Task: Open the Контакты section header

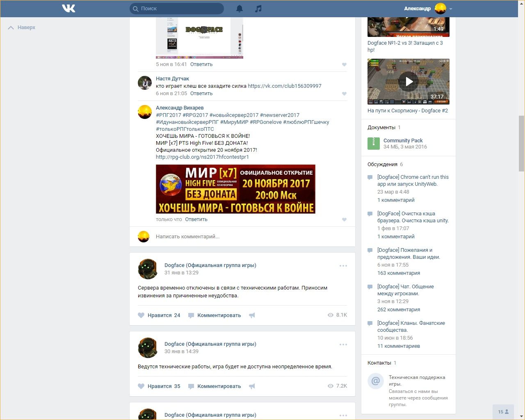Action: point(379,363)
